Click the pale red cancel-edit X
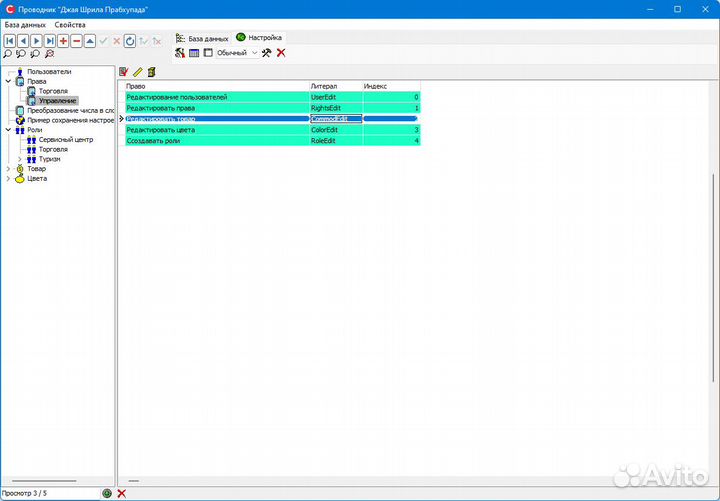Image resolution: width=720 pixels, height=501 pixels. click(x=117, y=41)
